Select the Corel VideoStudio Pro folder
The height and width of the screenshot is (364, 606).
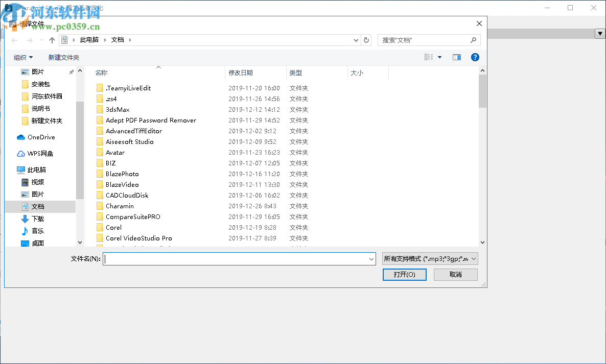[x=139, y=238]
